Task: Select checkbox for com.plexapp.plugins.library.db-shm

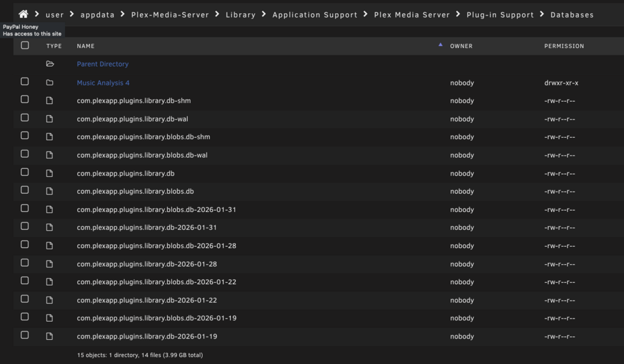Action: click(x=25, y=99)
